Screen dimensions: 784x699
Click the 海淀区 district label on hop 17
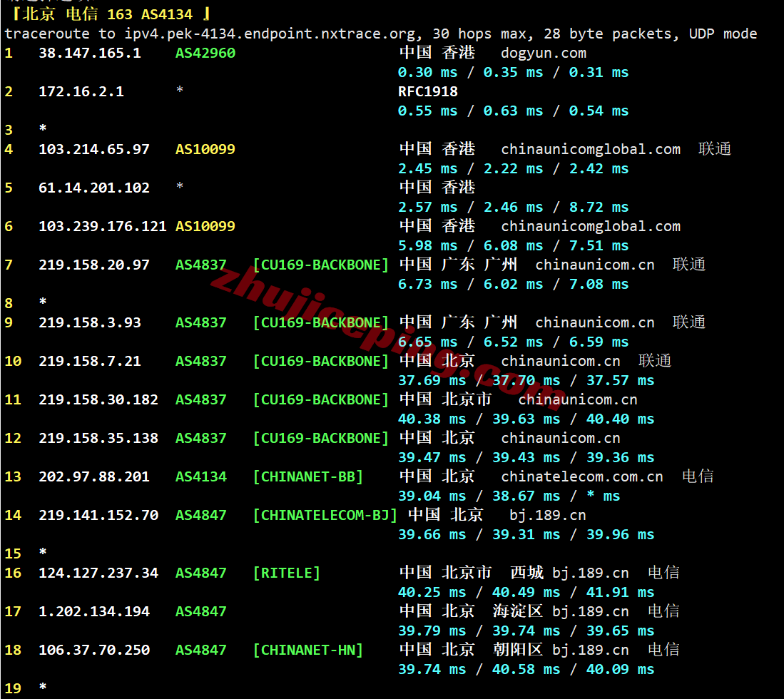pos(517,611)
